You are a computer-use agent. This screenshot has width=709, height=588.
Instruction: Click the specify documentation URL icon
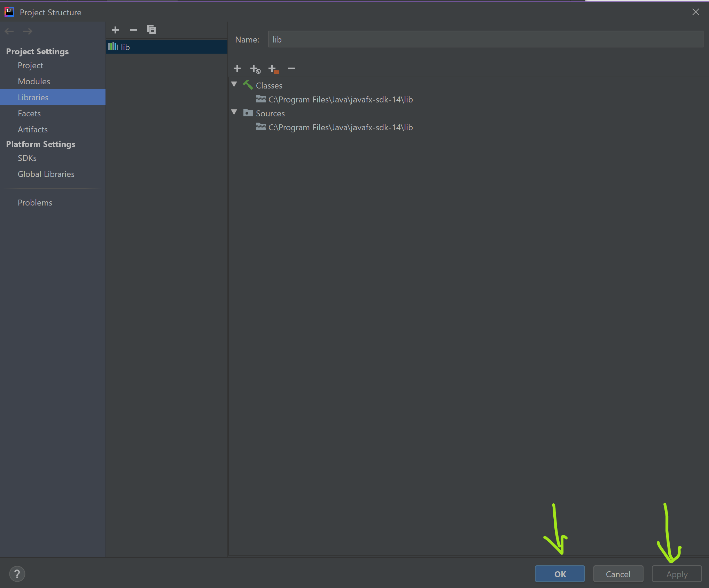255,69
